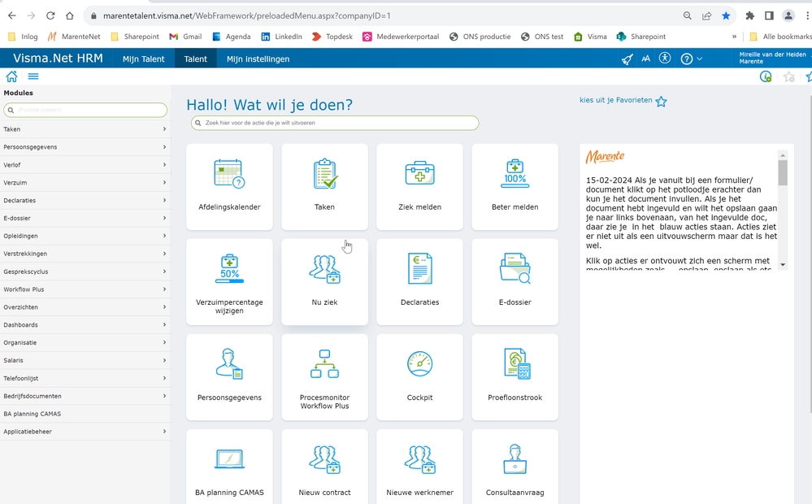Open the help question mark dropdown
The width and height of the screenshot is (812, 504).
click(x=692, y=59)
